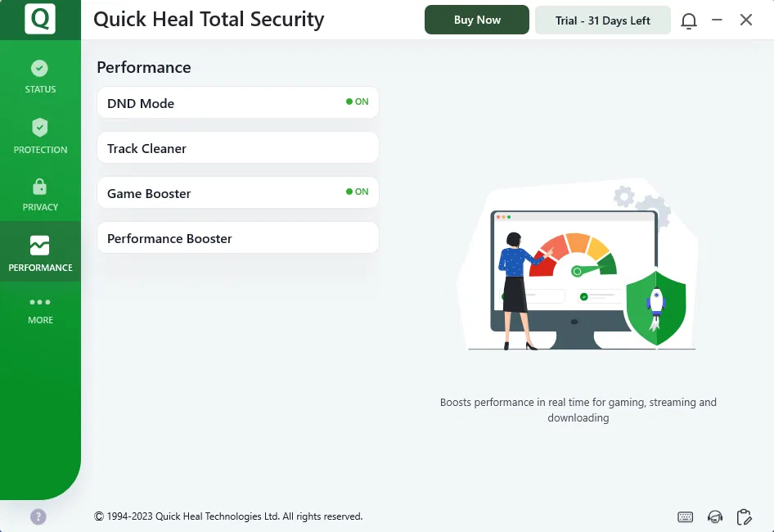Click the Trial - 31 Days Left button

tap(603, 20)
